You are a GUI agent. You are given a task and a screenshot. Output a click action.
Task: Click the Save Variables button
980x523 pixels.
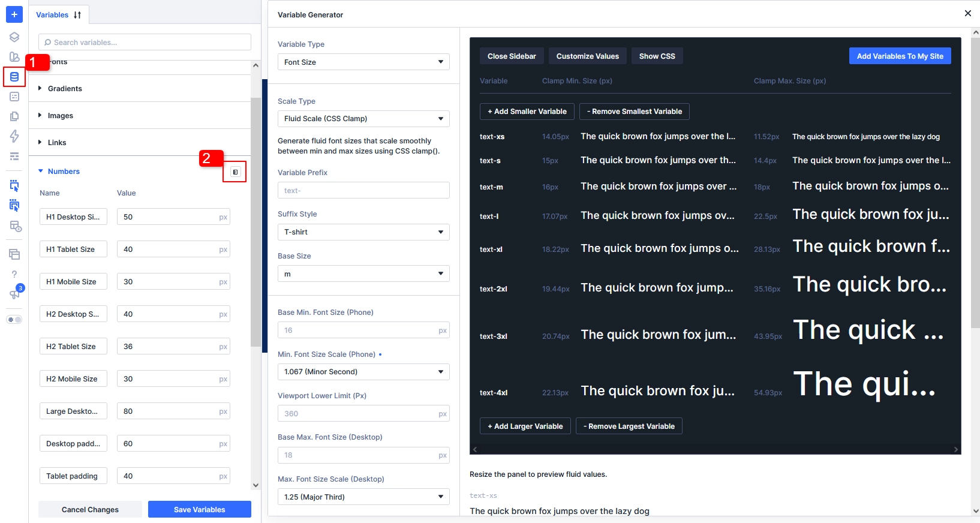pyautogui.click(x=200, y=510)
